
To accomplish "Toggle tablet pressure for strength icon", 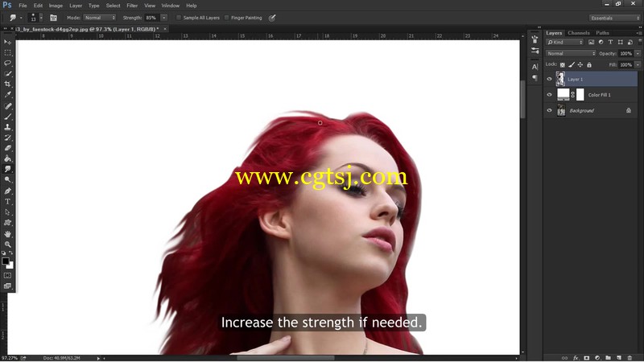I will (x=272, y=18).
